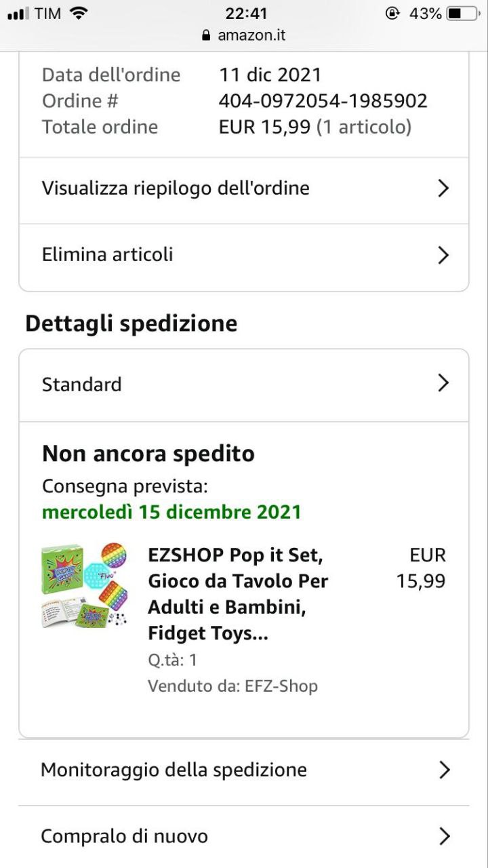Screen dimensions: 488x868
Task: Open the Elimina articoli option
Action: tap(107, 254)
